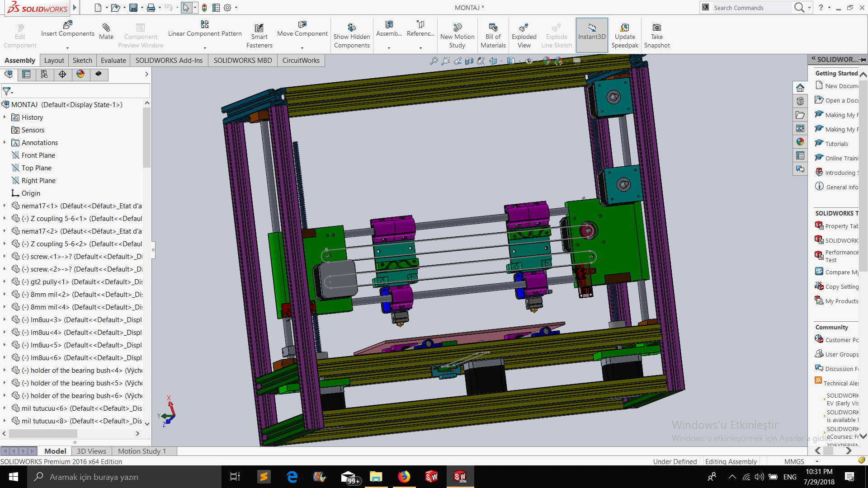Open ConfigurationManager tab icon

(44, 75)
